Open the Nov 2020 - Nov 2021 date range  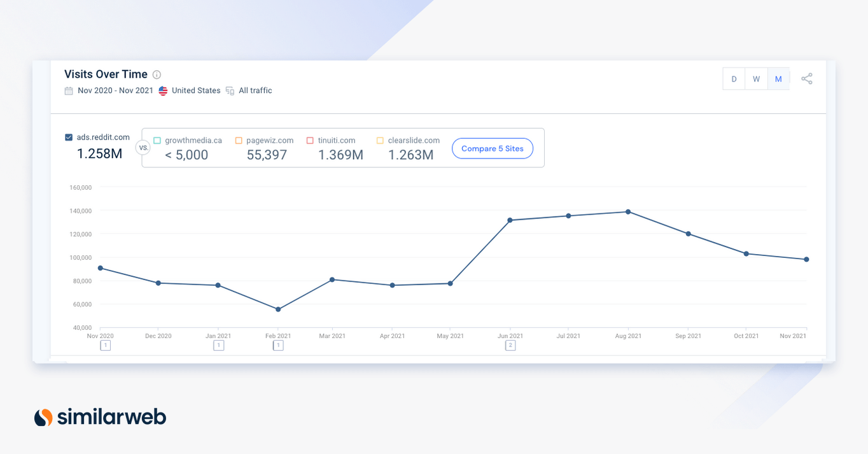(x=115, y=90)
